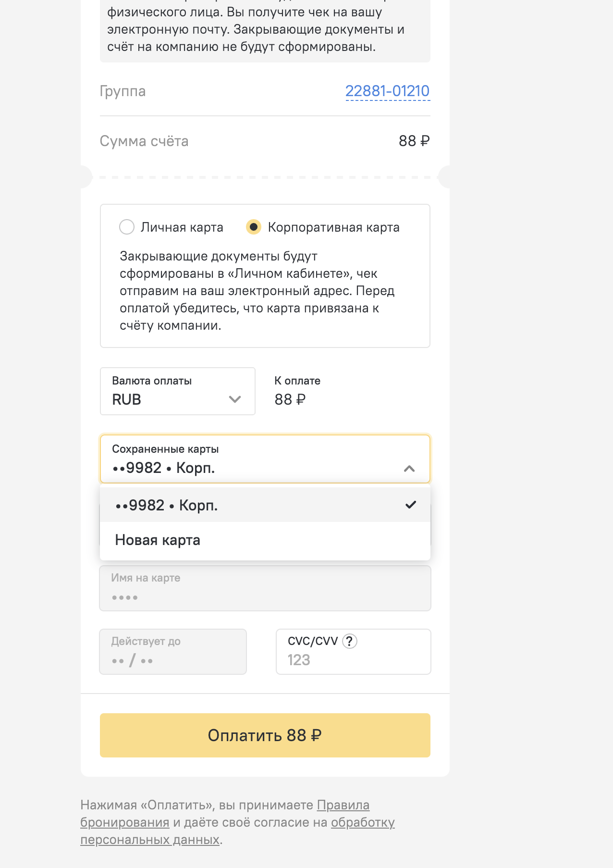Click the CVC/CVV question mark help icon
Image resolution: width=613 pixels, height=868 pixels.
(x=350, y=641)
